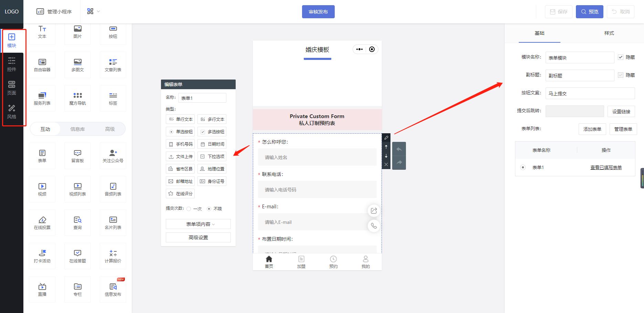Click the floating share icon
The image size is (644, 313).
tap(374, 211)
